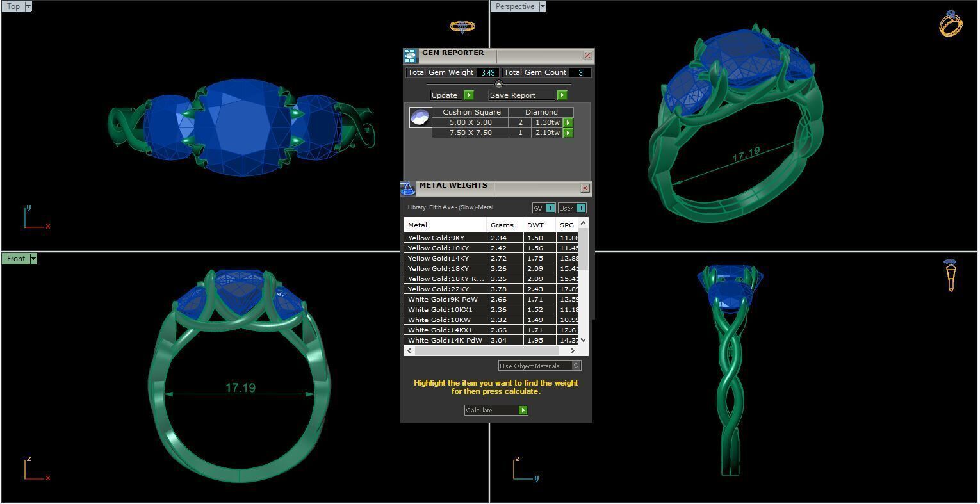980x504 pixels.
Task: Close the Metal Weights panel
Action: (x=585, y=188)
